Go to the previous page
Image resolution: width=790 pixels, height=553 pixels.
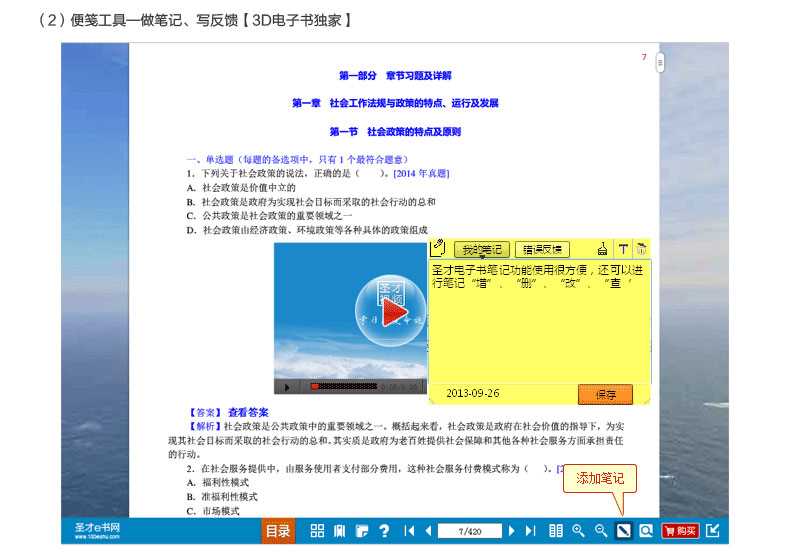click(428, 531)
